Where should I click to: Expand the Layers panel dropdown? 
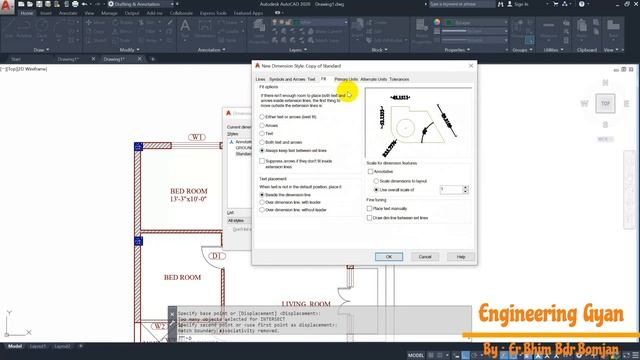pyautogui.click(x=298, y=50)
